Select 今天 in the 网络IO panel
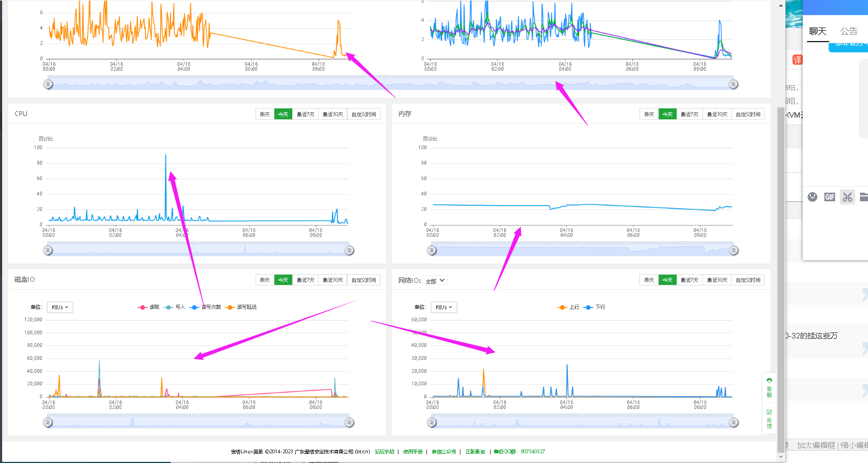The image size is (868, 463). [x=667, y=280]
